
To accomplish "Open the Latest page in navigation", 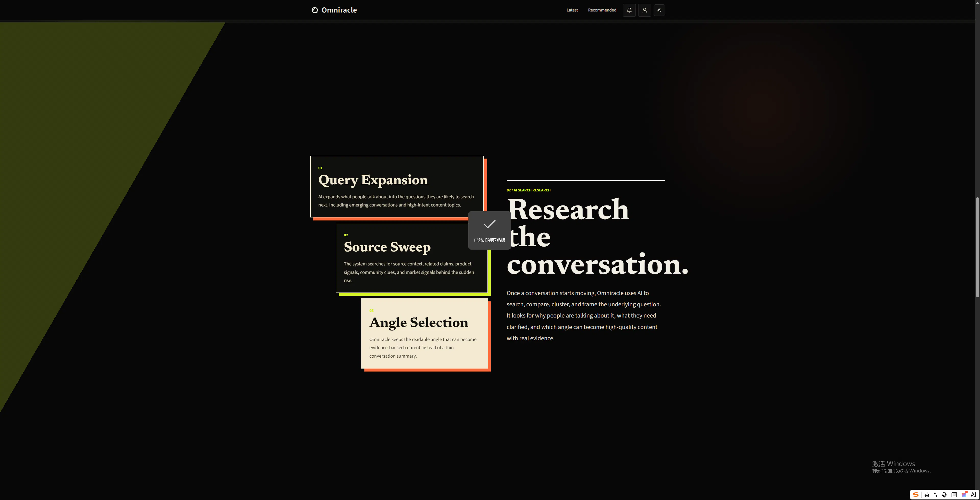I will (x=572, y=10).
